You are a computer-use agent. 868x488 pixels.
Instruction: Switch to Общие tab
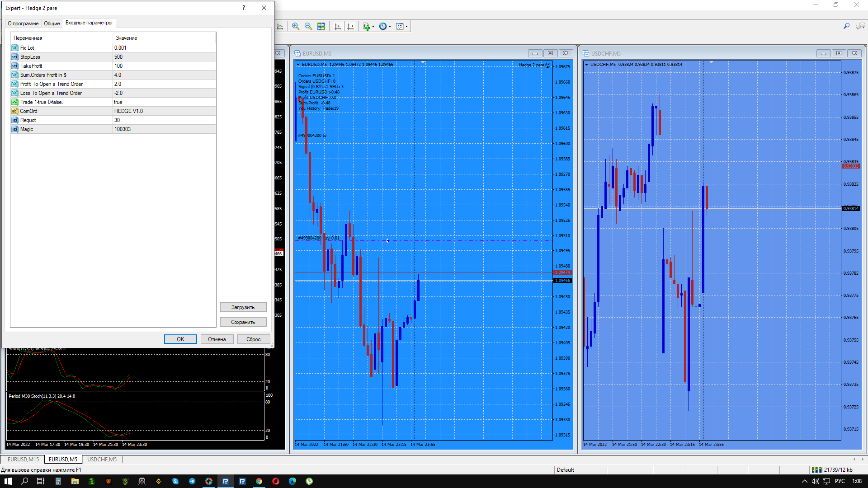click(52, 23)
